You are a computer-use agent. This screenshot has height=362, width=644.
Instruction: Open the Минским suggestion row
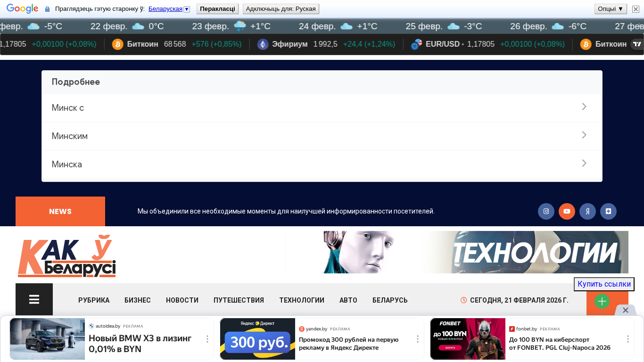tap(322, 136)
